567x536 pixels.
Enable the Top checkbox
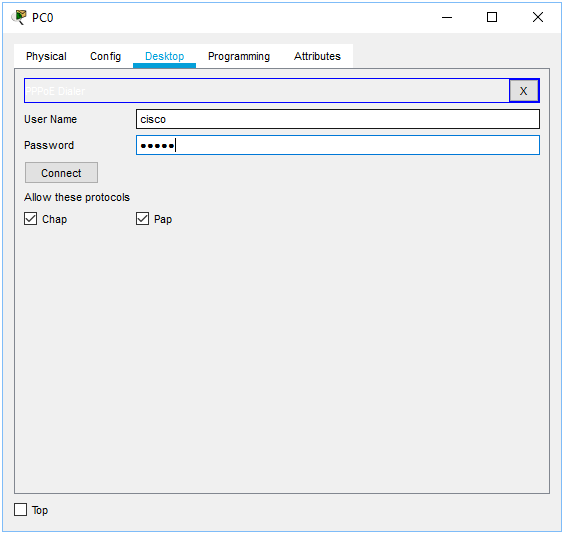[x=21, y=510]
